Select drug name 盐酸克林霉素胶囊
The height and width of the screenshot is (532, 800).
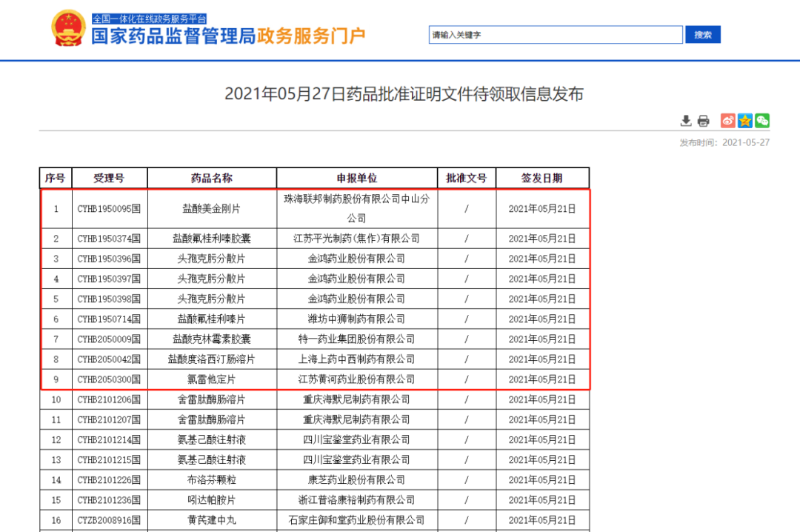pyautogui.click(x=211, y=339)
